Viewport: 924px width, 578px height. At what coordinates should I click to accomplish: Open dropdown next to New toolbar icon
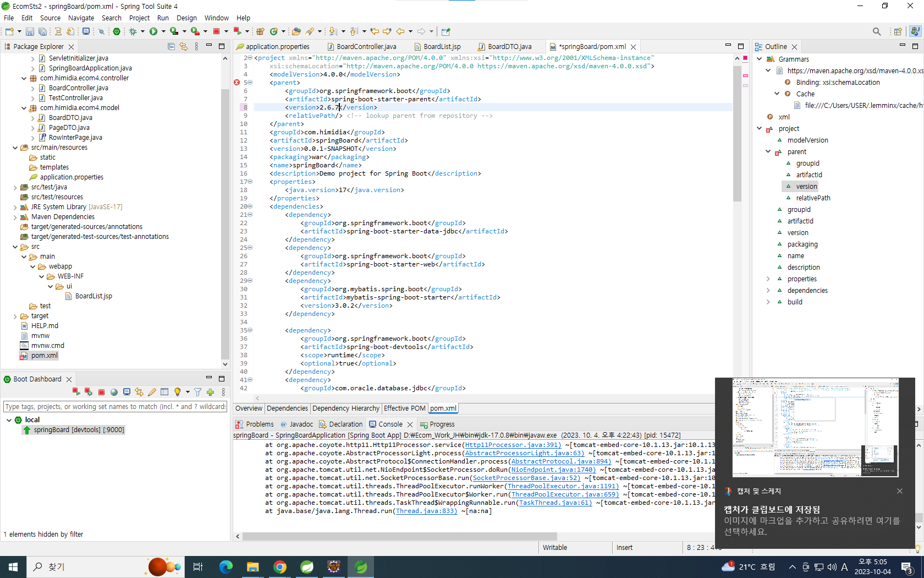coord(19,31)
